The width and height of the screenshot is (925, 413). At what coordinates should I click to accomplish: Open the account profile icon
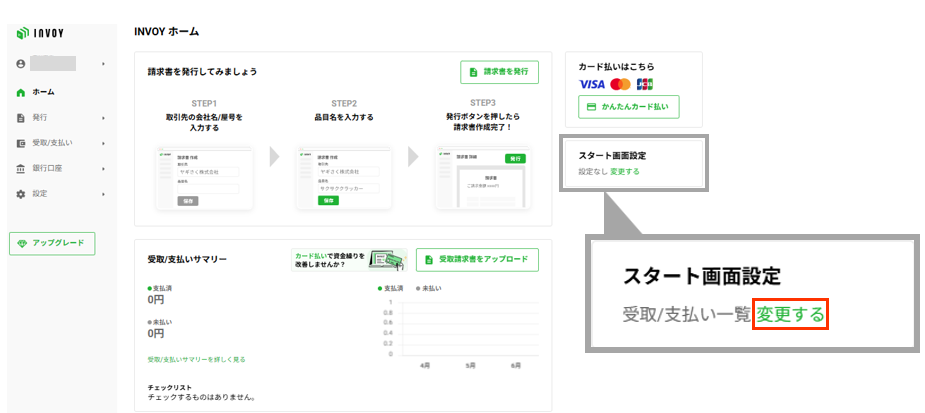(x=21, y=64)
